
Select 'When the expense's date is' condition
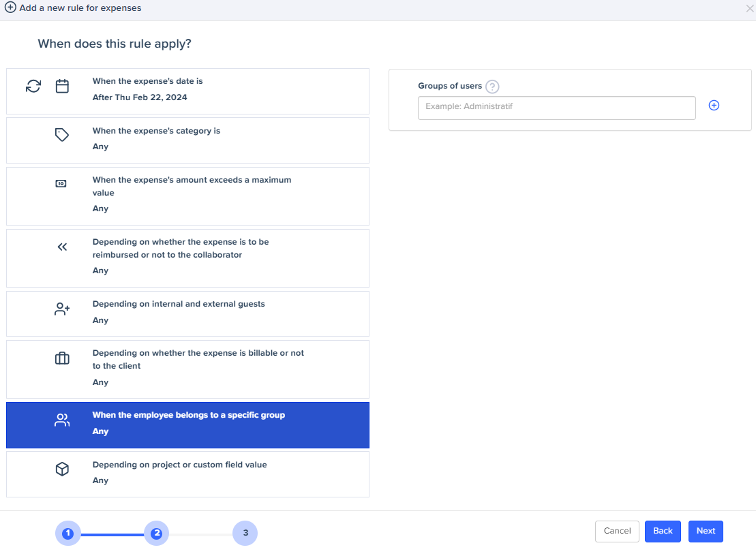(x=187, y=91)
